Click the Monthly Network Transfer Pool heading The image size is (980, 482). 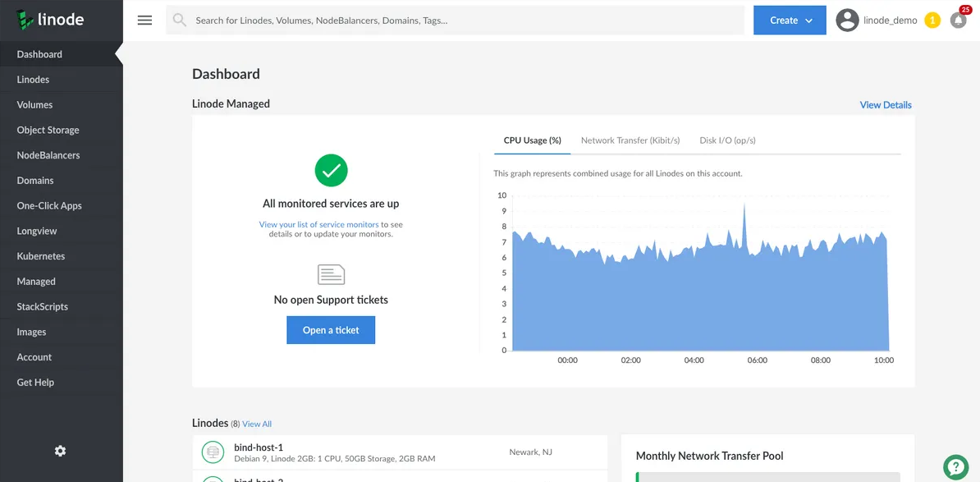[709, 456]
